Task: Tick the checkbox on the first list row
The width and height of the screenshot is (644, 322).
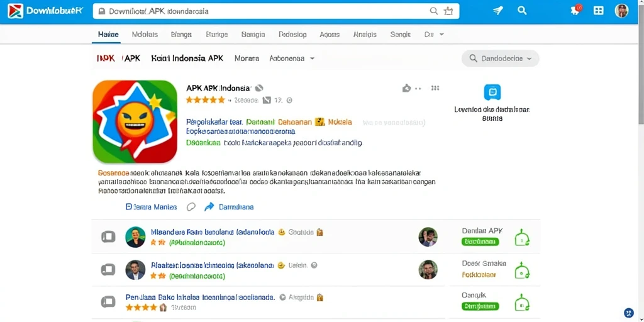Action: pyautogui.click(x=108, y=236)
